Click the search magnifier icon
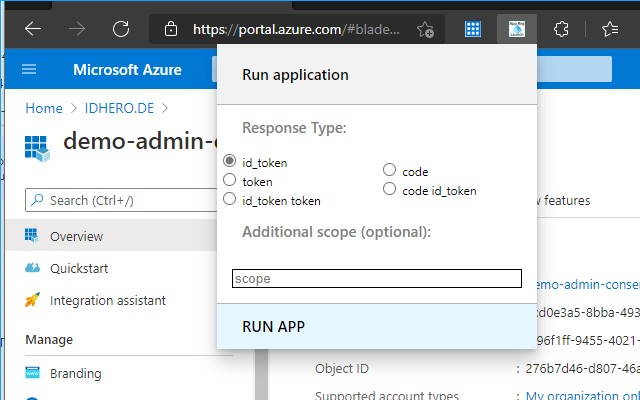 coord(37,200)
